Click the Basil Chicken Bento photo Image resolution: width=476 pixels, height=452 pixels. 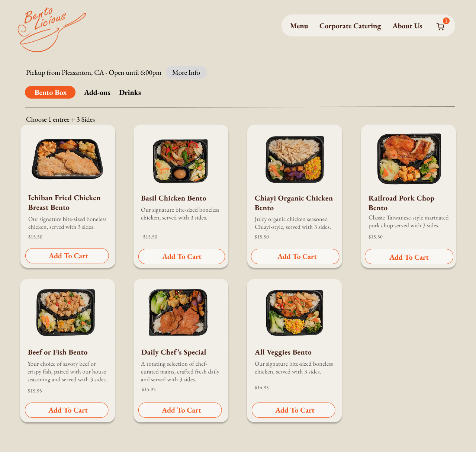pos(180,161)
